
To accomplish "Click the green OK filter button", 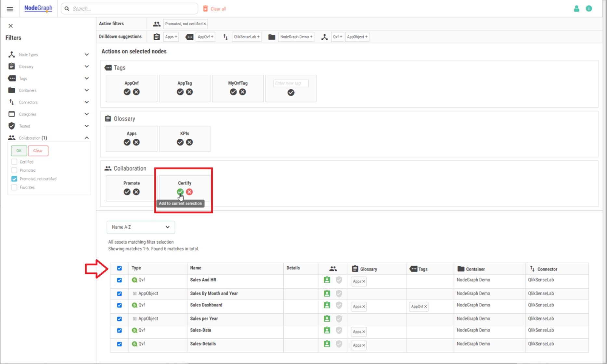I will [19, 151].
